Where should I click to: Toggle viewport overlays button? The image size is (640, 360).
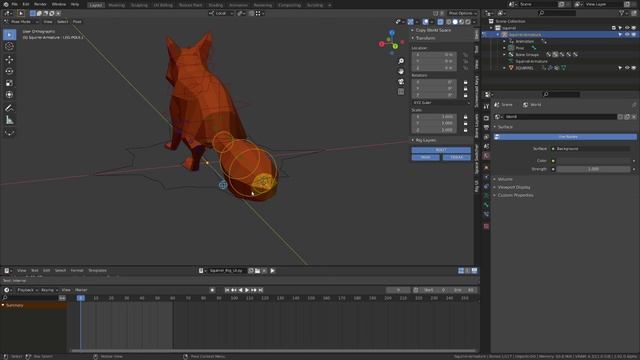(425, 22)
